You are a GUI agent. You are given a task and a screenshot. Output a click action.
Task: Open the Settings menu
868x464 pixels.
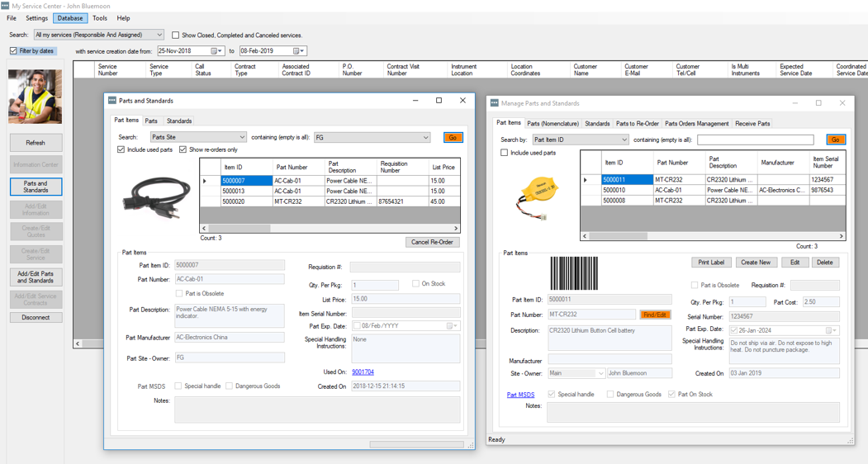pos(36,18)
